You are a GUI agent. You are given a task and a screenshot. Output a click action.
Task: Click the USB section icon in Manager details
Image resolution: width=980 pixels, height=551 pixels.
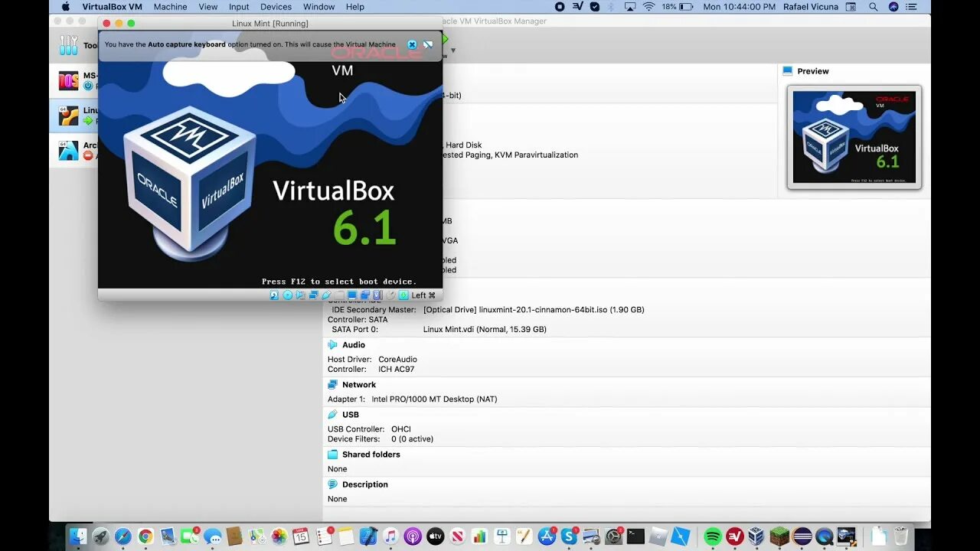(332, 415)
